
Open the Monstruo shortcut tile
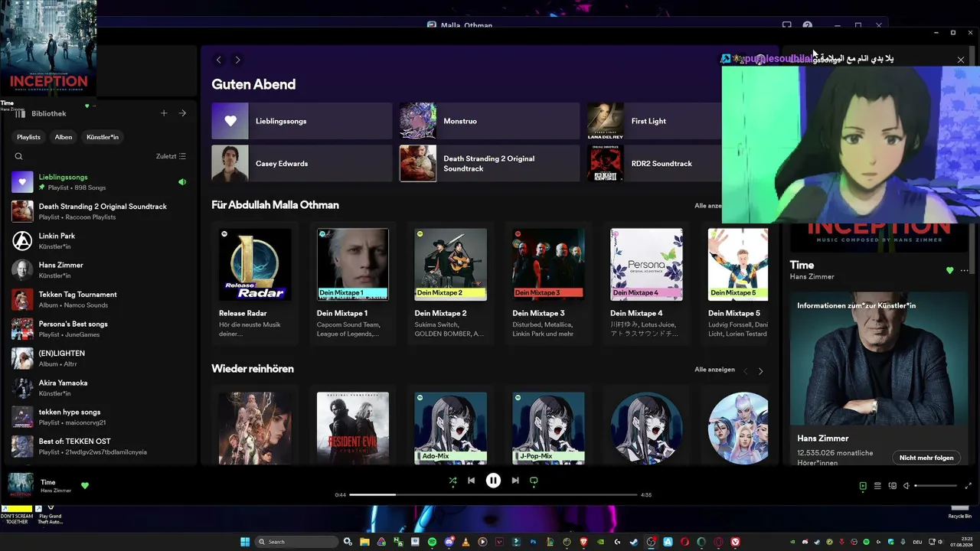489,121
